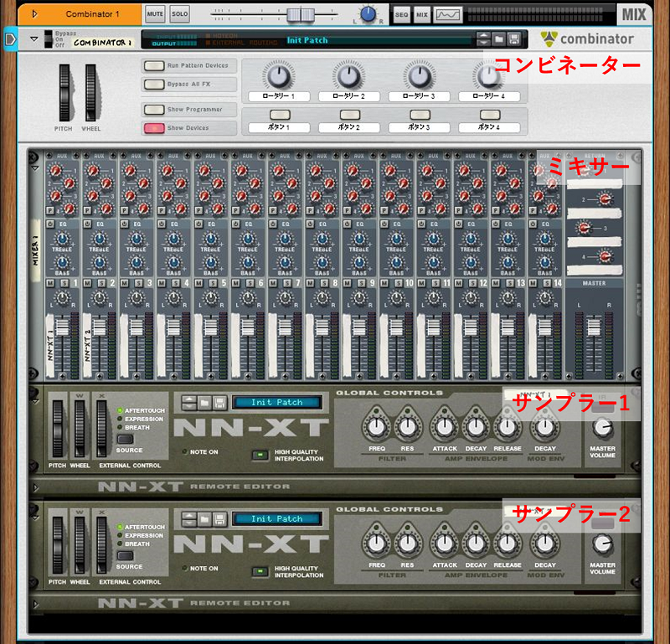Click the Bypass All FX button
Screen dimensions: 670x644
pos(154,85)
